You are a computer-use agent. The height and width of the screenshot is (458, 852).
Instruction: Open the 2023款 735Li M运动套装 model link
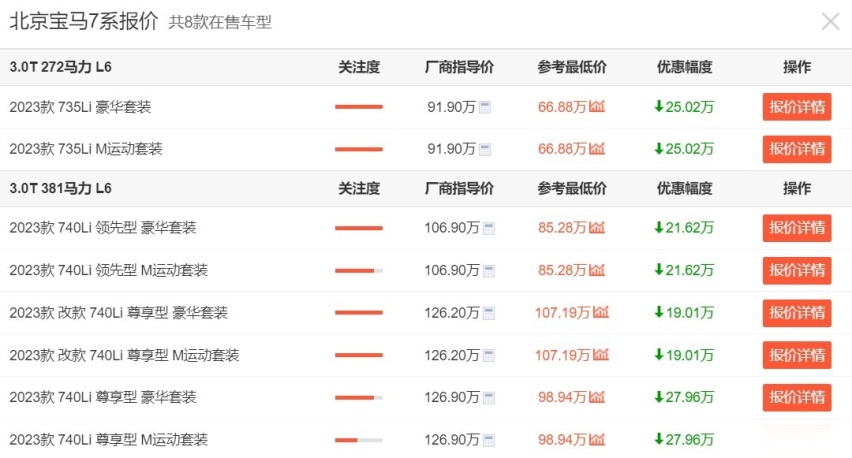86,149
